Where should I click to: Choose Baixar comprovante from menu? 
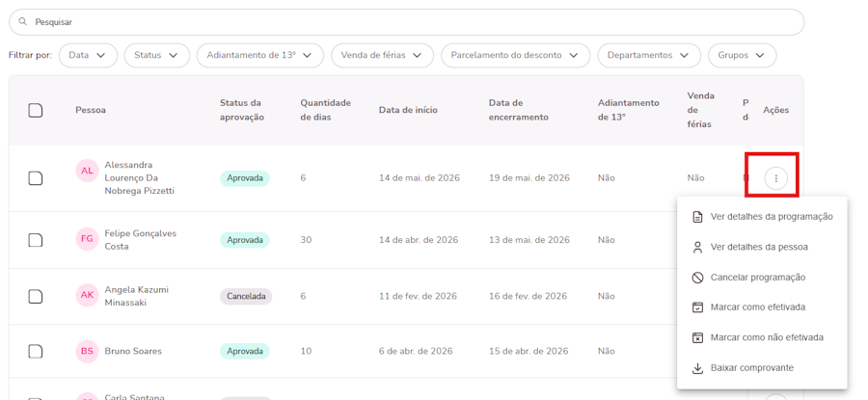coord(762,368)
